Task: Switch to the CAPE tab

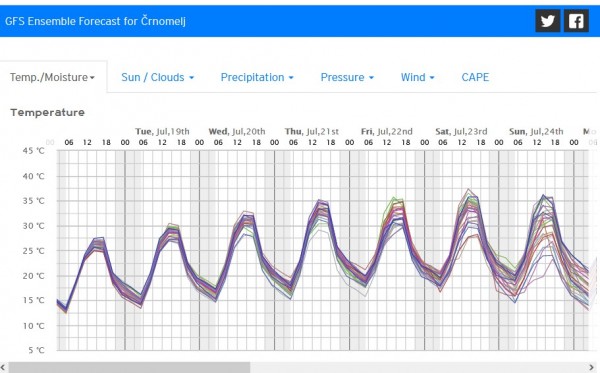Action: pos(475,77)
